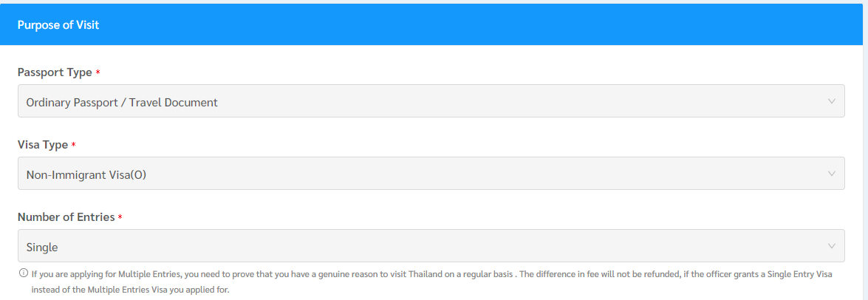The height and width of the screenshot is (300, 868).
Task: Click the Visa Type field label
Action: (42, 145)
